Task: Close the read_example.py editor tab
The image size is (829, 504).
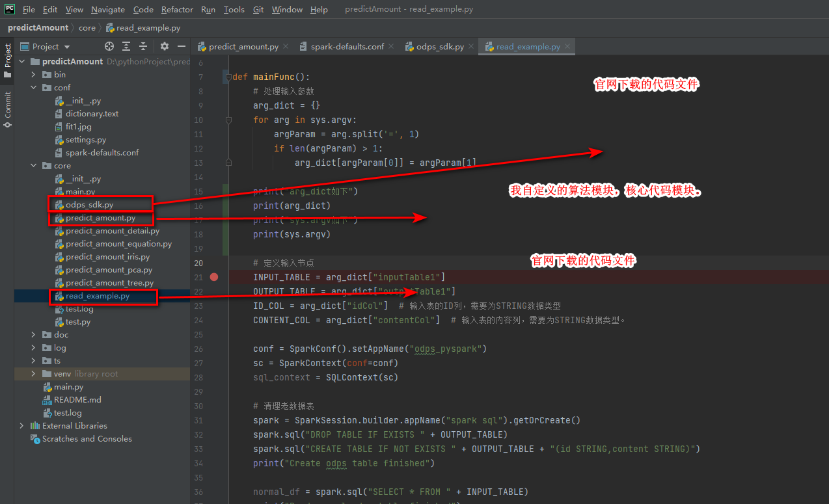Action: pyautogui.click(x=567, y=47)
